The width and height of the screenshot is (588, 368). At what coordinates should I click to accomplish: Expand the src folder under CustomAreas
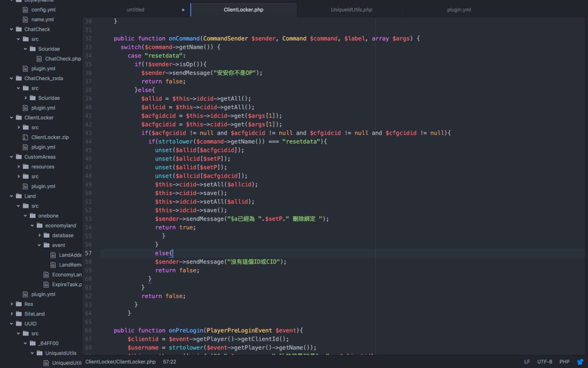click(19, 177)
